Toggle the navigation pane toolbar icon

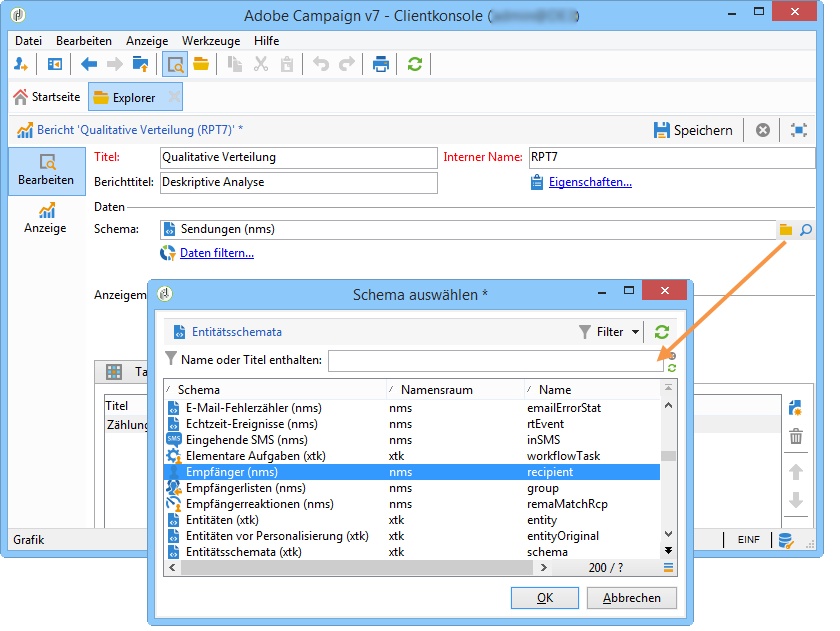pos(55,65)
